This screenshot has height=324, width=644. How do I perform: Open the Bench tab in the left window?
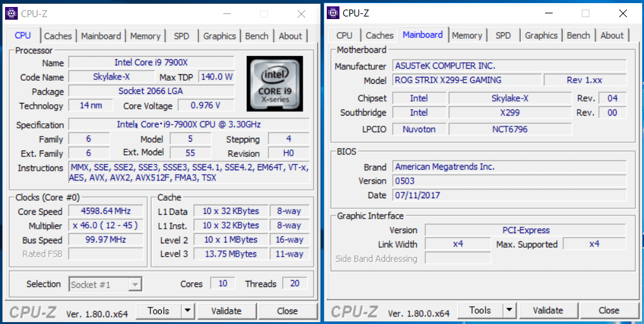[x=257, y=36]
